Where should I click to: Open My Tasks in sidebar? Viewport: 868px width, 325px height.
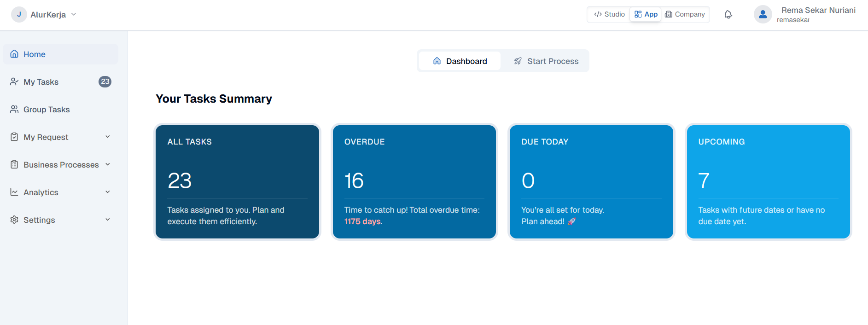point(41,82)
